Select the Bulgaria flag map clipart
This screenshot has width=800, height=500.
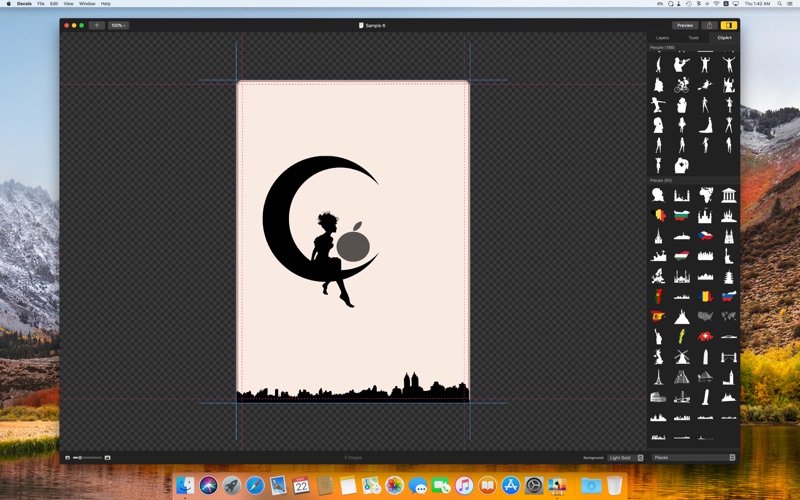click(x=681, y=215)
